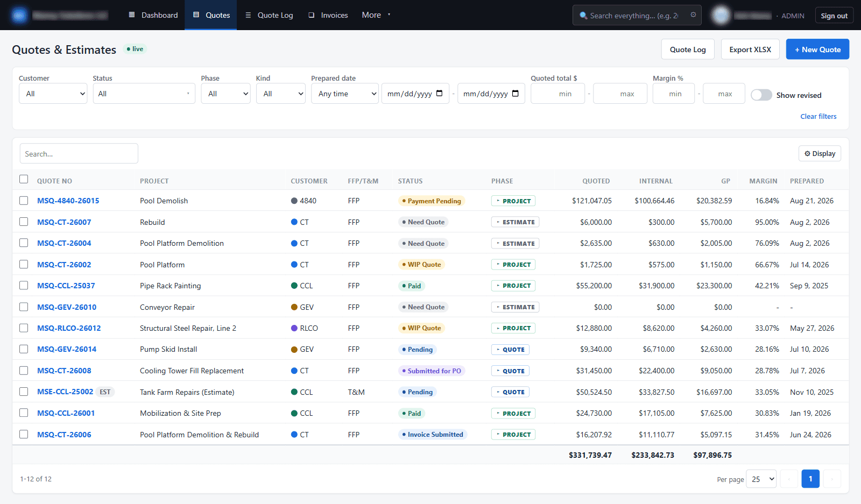Image resolution: width=861 pixels, height=504 pixels.
Task: Open quote MSE-CCL-25002 link
Action: 65,392
